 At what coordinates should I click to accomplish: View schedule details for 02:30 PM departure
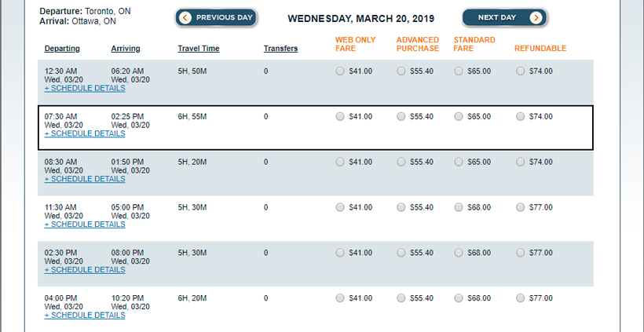tap(85, 270)
